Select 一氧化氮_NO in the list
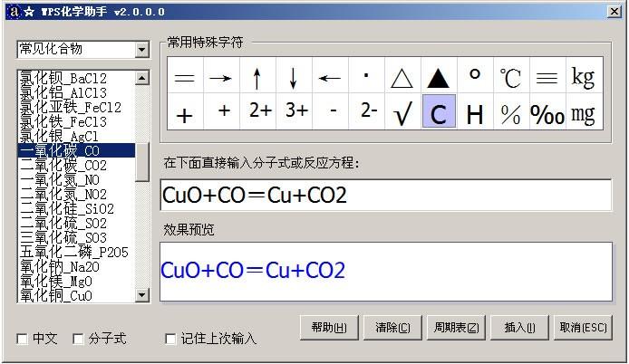The image size is (629, 364). click(x=77, y=179)
